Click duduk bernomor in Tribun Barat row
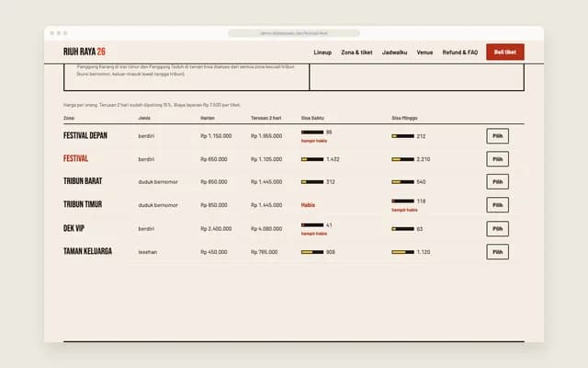Image resolution: width=588 pixels, height=368 pixels. coord(158,182)
